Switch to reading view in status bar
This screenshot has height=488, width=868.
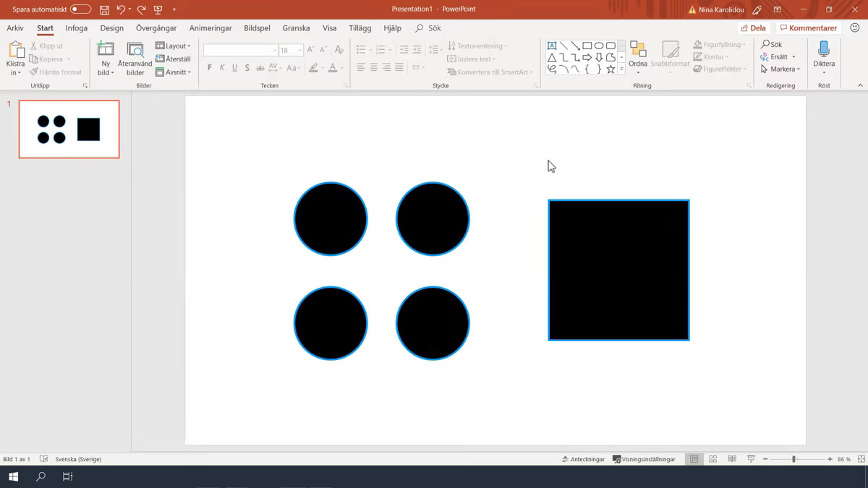732,459
